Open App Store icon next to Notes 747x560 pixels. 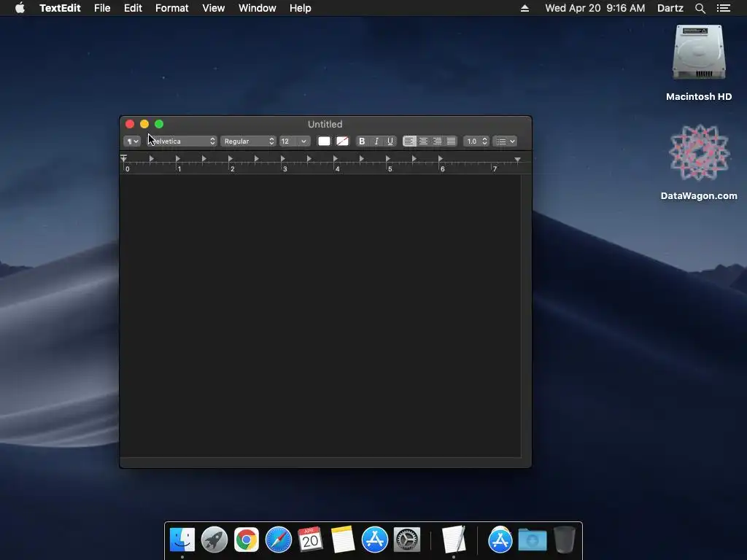point(374,540)
